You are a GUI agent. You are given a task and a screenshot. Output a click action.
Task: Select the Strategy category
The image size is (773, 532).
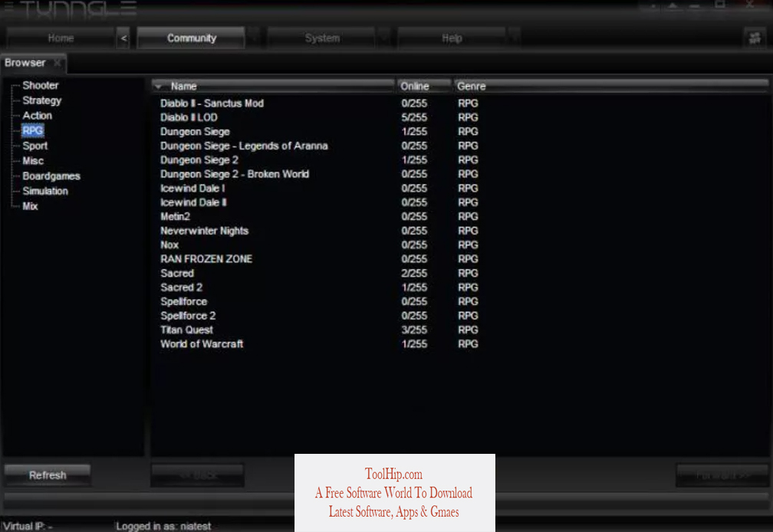pos(42,100)
